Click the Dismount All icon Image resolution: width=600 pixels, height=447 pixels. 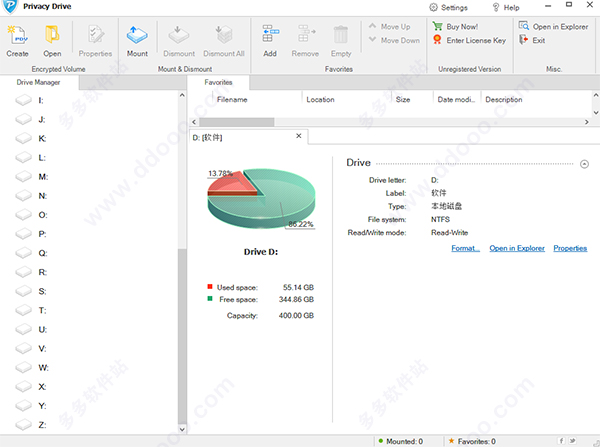point(224,35)
